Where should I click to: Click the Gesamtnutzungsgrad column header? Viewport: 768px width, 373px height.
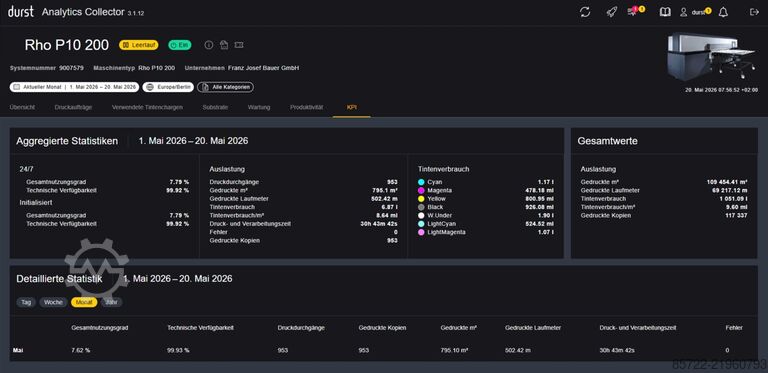tap(99, 327)
